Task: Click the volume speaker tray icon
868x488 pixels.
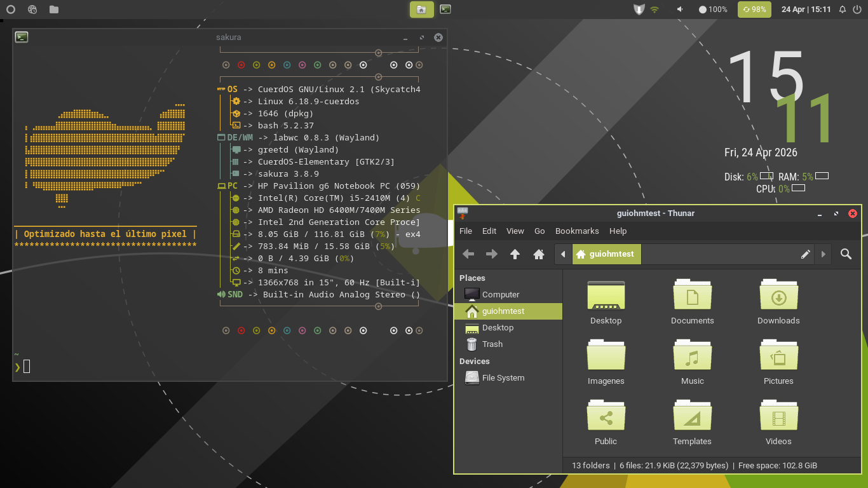Action: point(680,10)
